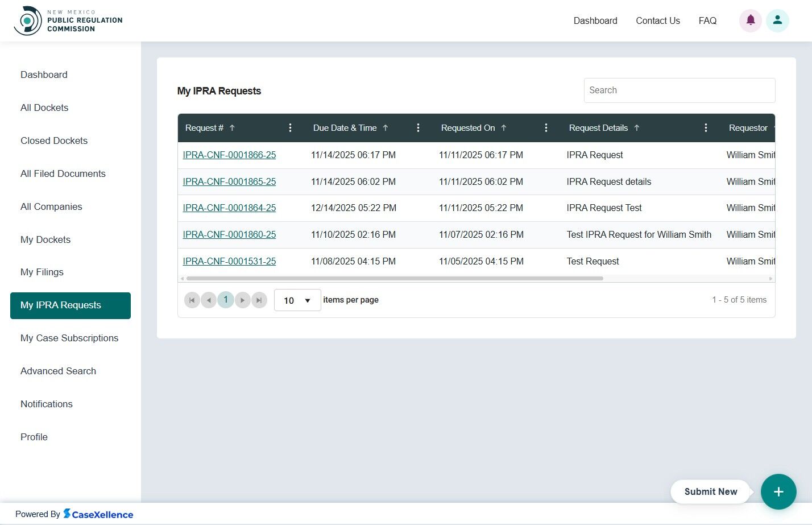Open FAQ in top navigation
The width and height of the screenshot is (812, 525).
point(707,20)
